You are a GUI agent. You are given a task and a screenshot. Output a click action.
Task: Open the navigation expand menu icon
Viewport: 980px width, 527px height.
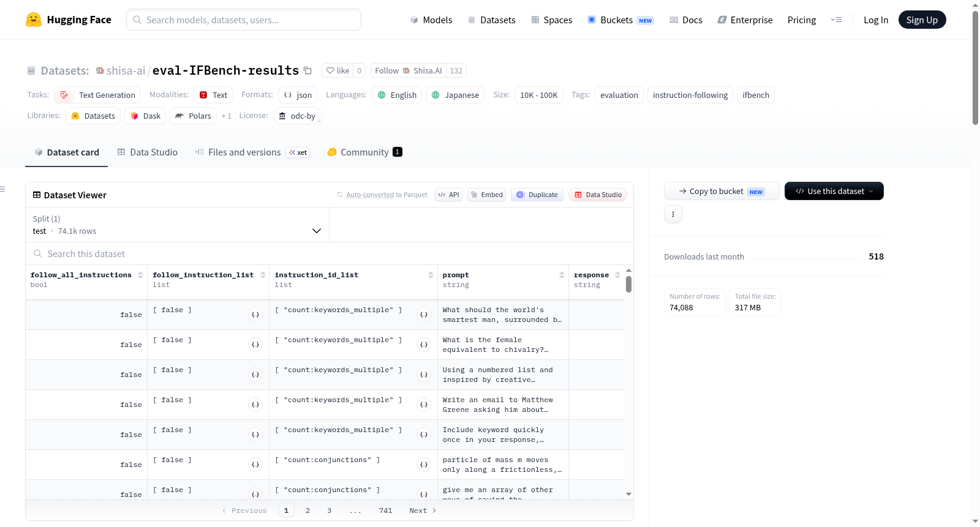(836, 20)
